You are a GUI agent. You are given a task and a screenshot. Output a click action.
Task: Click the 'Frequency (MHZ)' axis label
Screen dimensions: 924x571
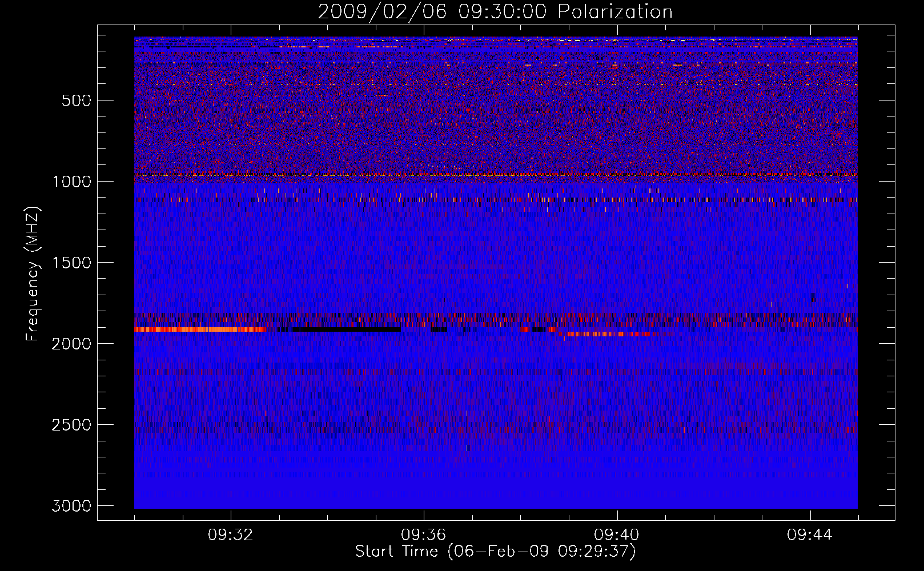[x=33, y=274]
